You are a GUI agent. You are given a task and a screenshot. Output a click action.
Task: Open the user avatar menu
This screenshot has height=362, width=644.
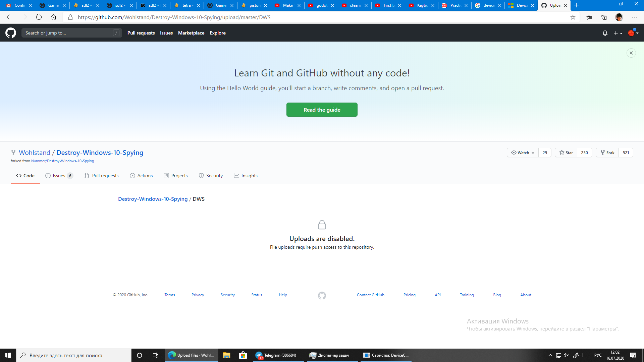[x=633, y=33]
